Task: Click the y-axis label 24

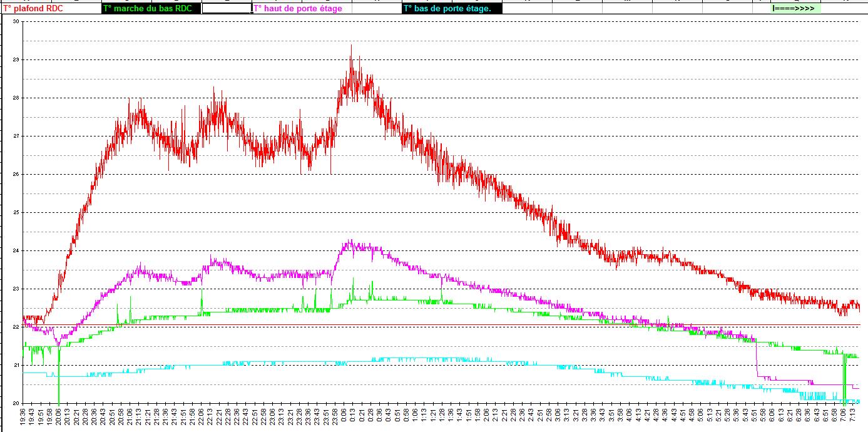Action: [x=16, y=250]
